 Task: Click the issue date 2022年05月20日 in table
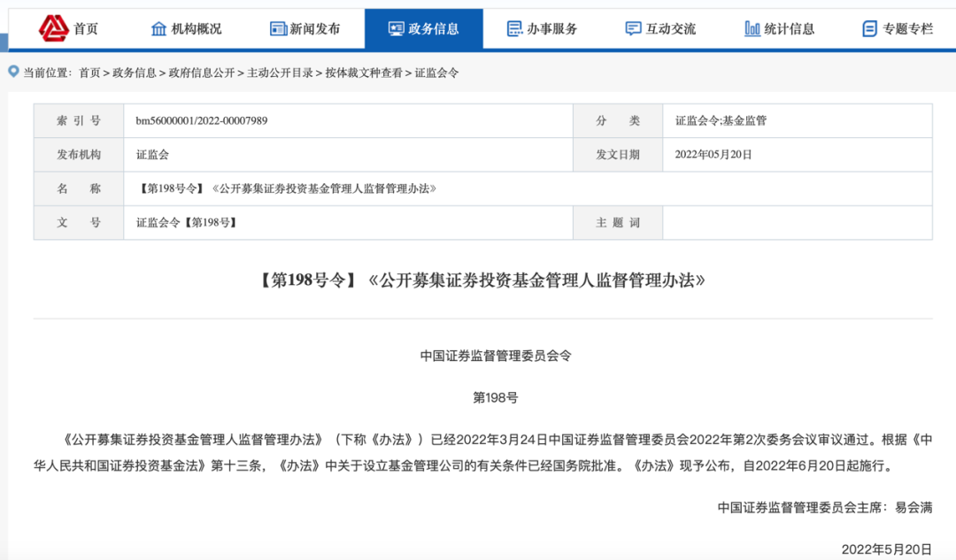tap(713, 155)
